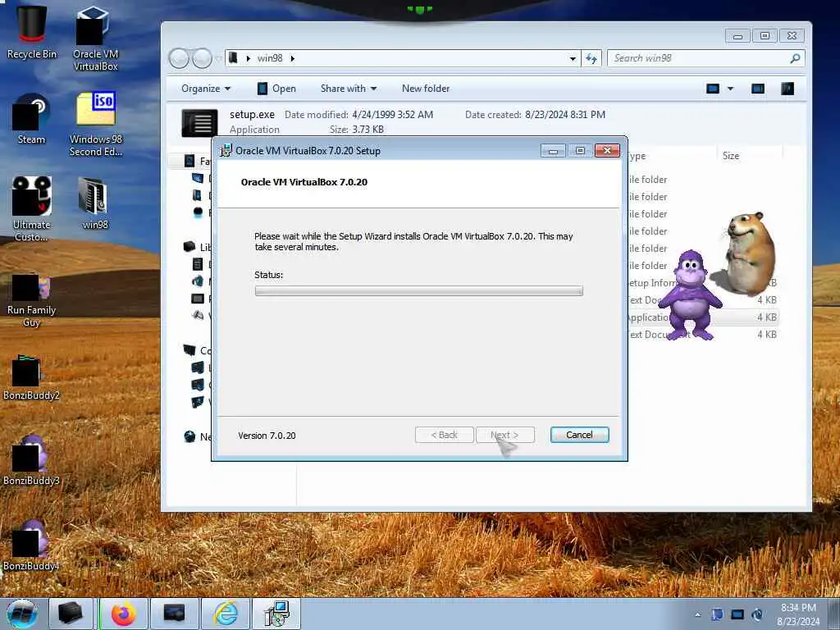Open the Share with dropdown menu

348,89
